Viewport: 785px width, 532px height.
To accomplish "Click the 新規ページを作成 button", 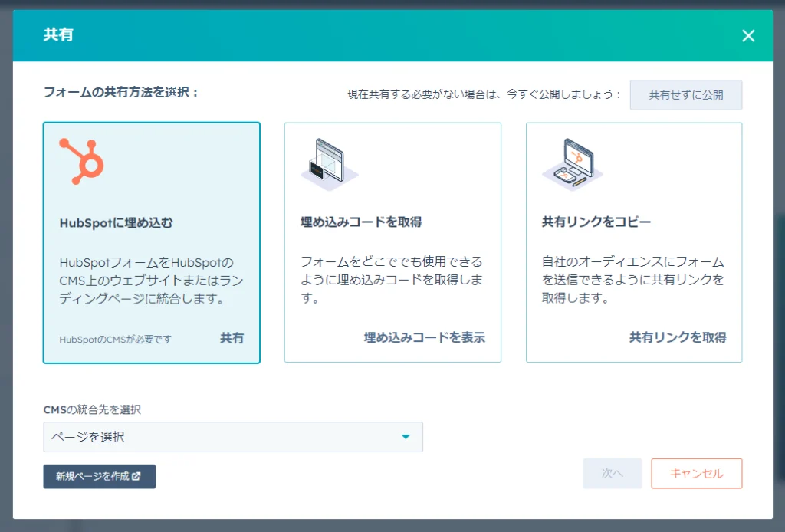I will coord(99,477).
